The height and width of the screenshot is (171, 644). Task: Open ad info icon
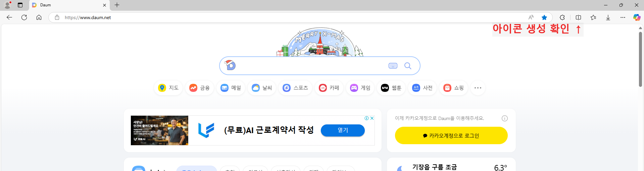tap(367, 118)
